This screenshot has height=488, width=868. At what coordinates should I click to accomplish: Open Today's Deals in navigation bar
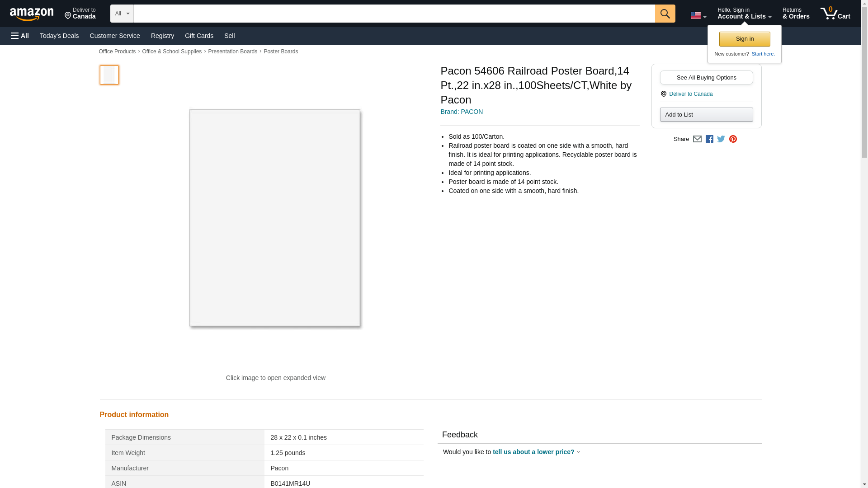click(x=59, y=36)
